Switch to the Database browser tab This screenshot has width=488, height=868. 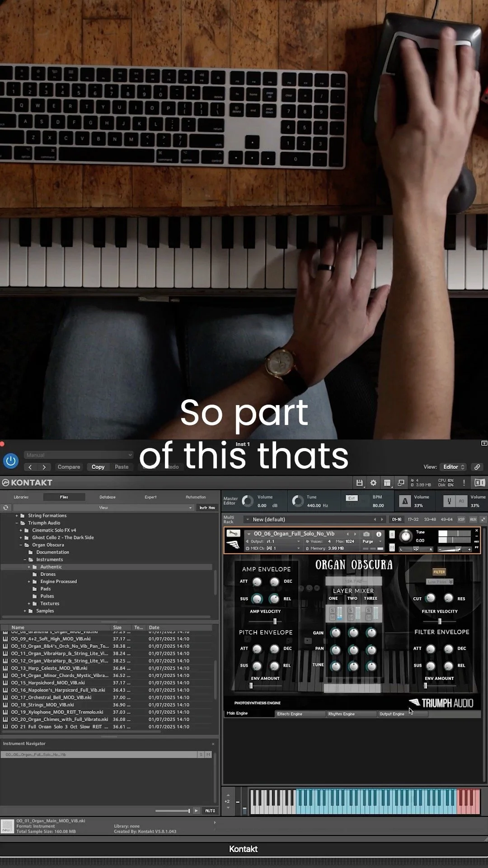pyautogui.click(x=108, y=497)
